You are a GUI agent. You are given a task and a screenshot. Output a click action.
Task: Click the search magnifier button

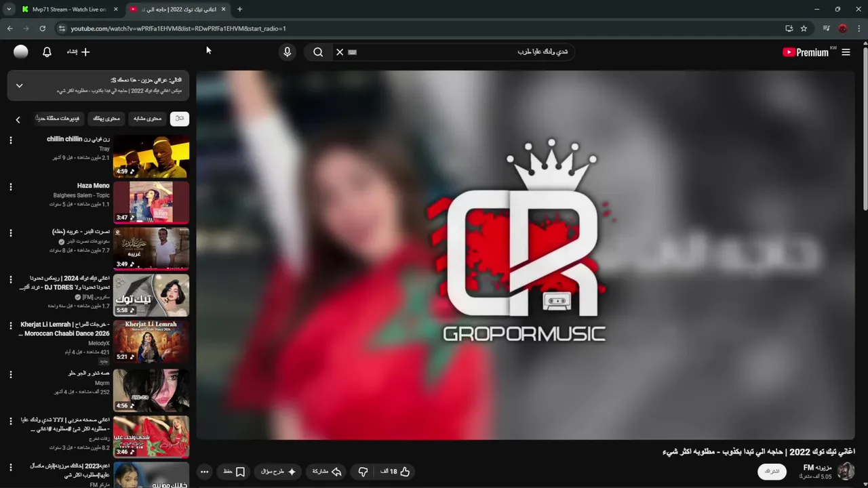point(318,52)
